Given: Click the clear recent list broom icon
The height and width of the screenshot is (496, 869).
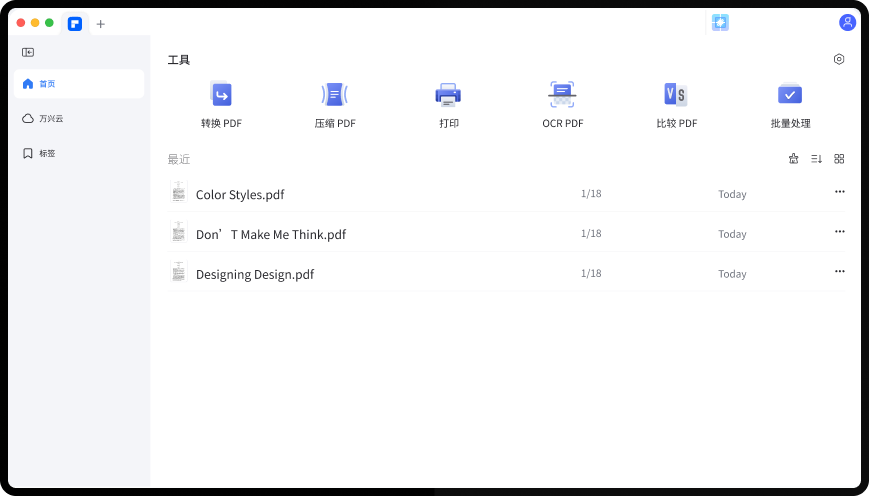Looking at the screenshot, I should (794, 159).
